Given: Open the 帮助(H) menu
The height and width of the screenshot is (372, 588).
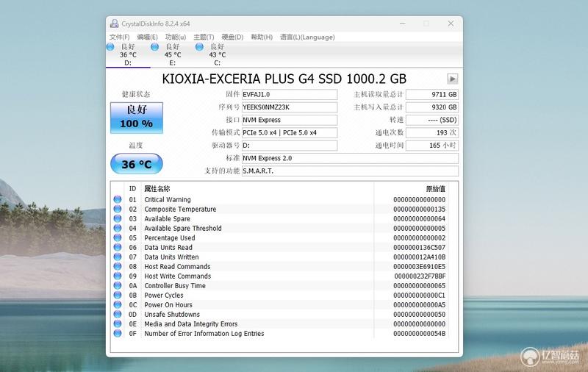Looking at the screenshot, I should coord(262,37).
